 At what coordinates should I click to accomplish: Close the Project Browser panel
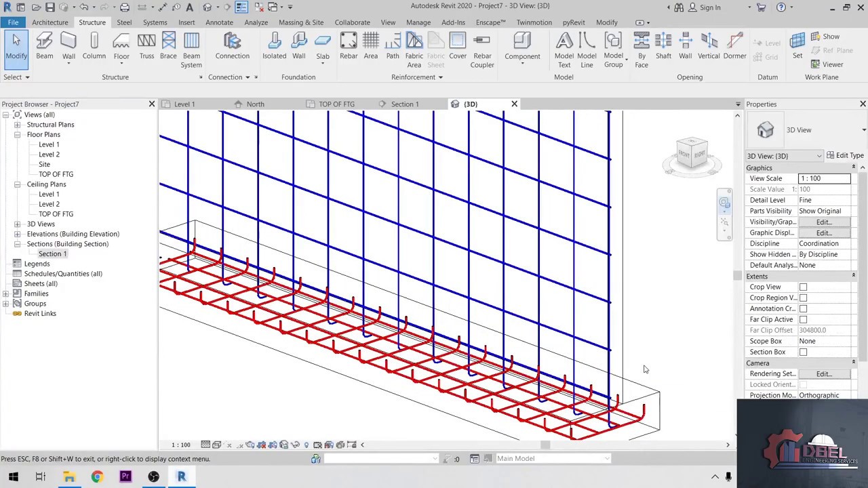coord(151,104)
